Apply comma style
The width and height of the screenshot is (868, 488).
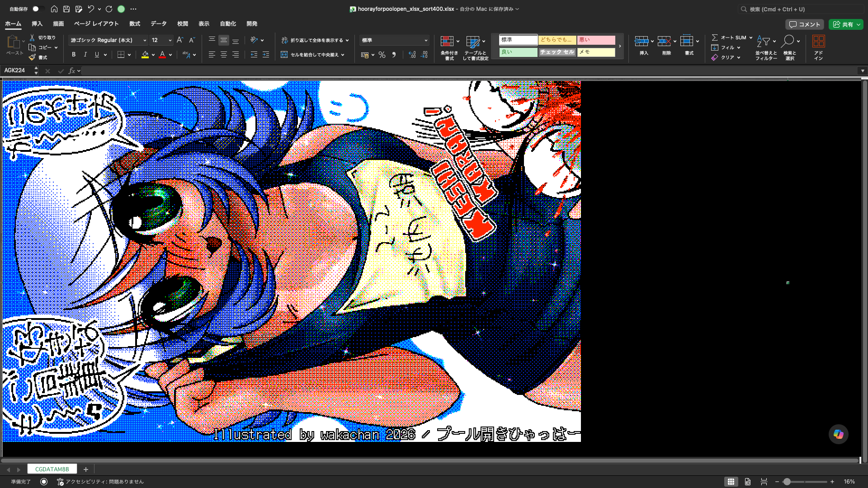[394, 55]
